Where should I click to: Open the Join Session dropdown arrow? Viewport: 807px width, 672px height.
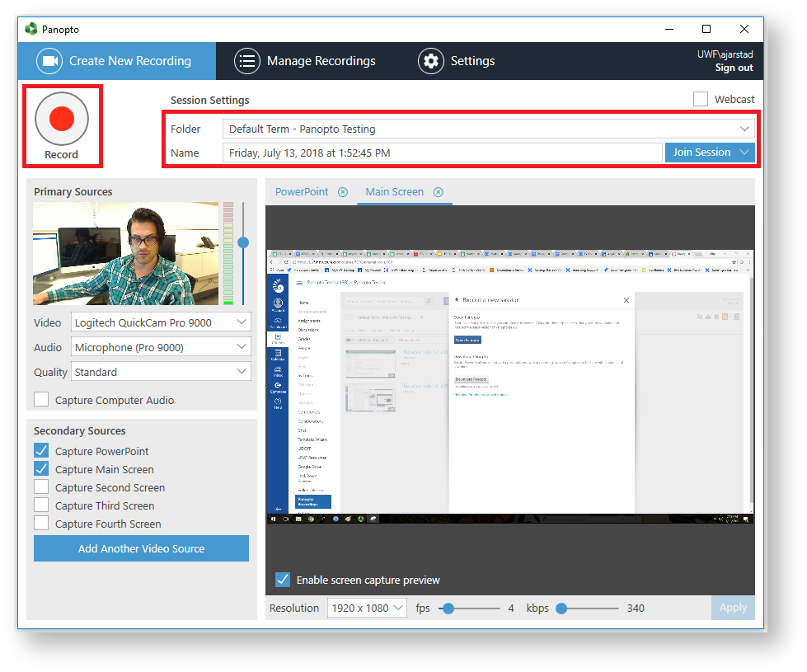(x=744, y=153)
